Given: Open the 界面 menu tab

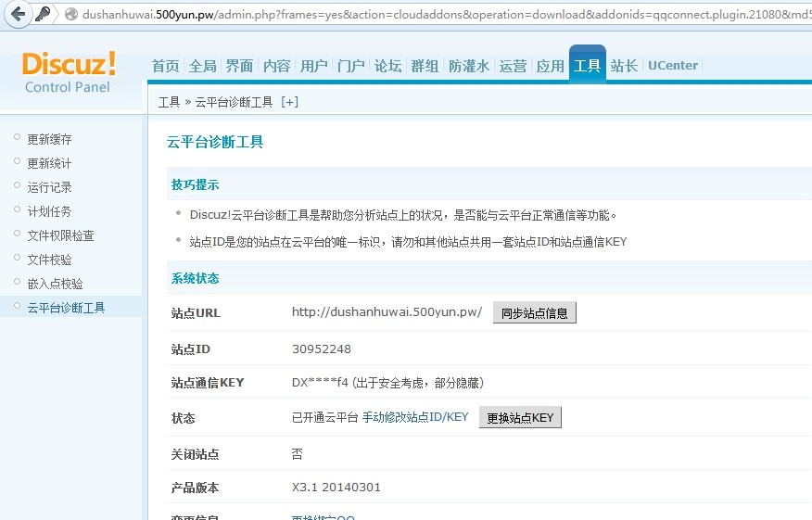Looking at the screenshot, I should coord(239,66).
